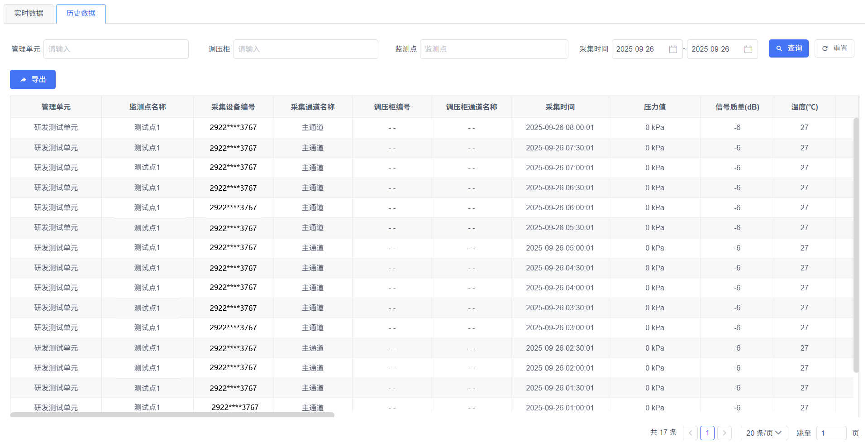The image size is (868, 443).
Task: Click the 管理单元 input field
Action: (x=116, y=49)
